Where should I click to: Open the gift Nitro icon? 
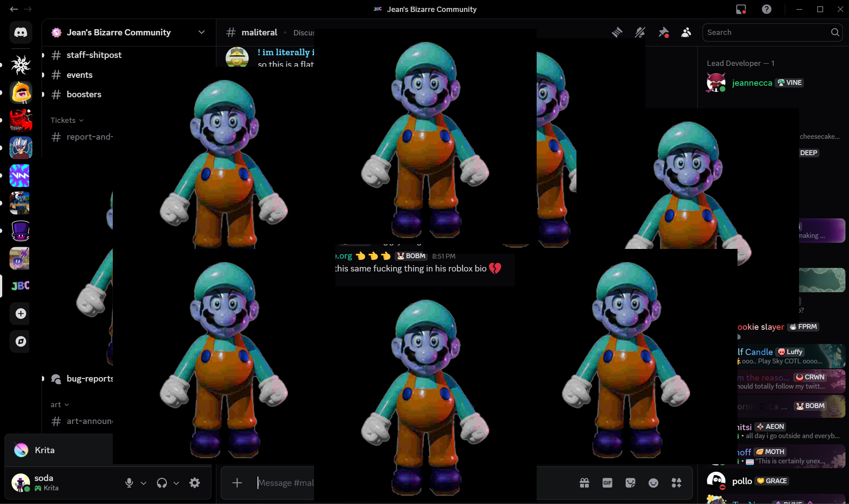584,483
